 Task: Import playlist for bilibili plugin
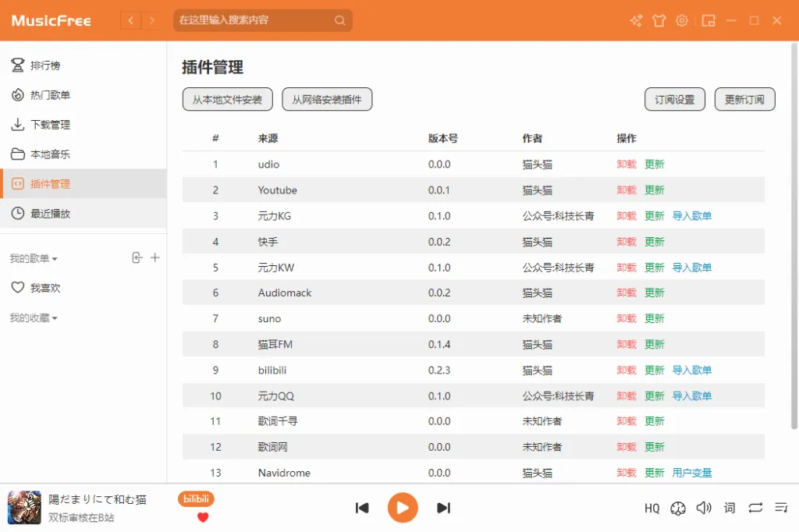691,370
